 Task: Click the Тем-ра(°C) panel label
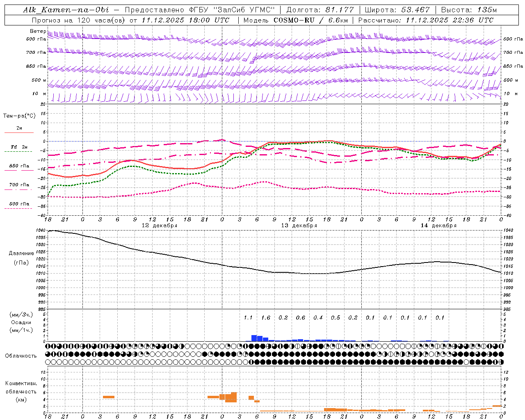19,116
